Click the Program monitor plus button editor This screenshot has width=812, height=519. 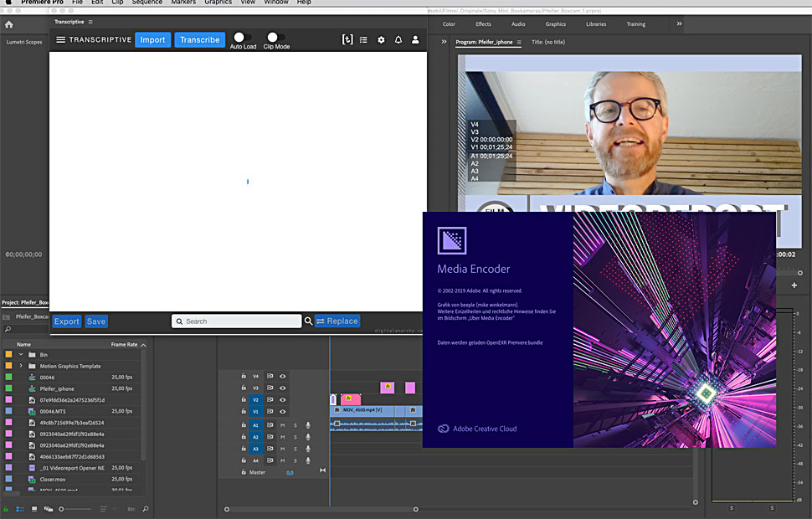click(x=794, y=285)
